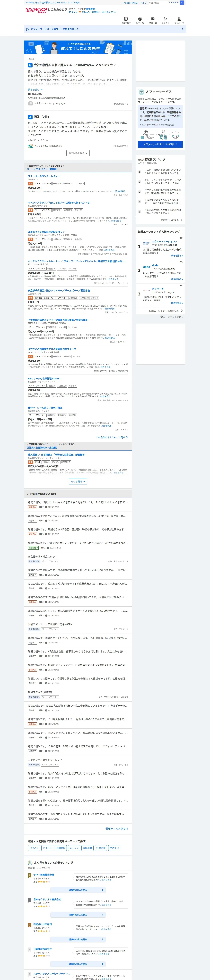Screen dimensions: 210x980
Task: Open the Yahoo! JAPAN header text link
Action: 131,3
